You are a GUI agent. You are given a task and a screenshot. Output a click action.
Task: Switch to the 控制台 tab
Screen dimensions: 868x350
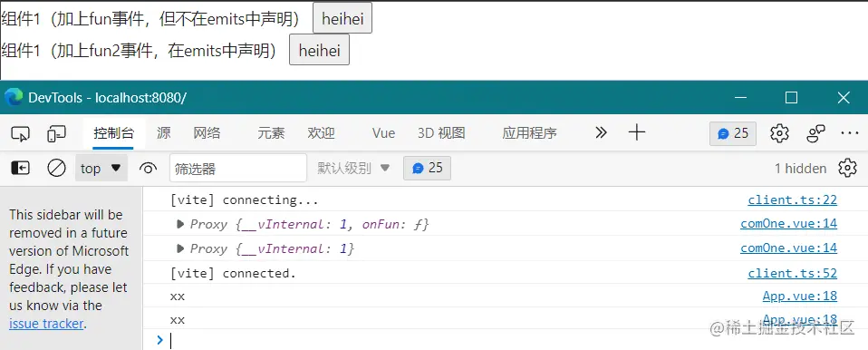point(113,133)
